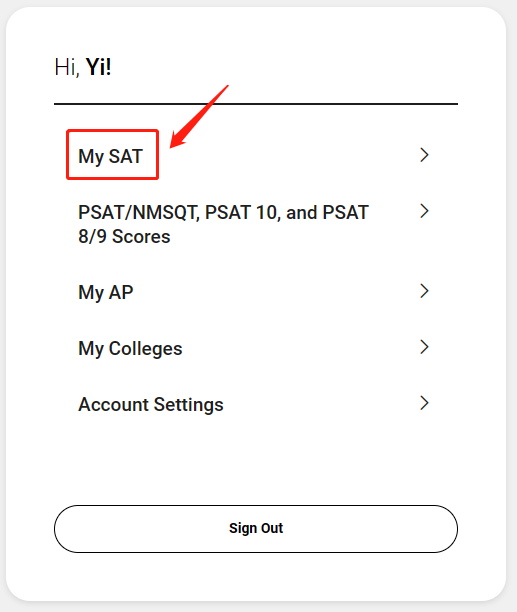Click the red highlight box around My SAT
Screen dimensions: 517x612
click(112, 155)
